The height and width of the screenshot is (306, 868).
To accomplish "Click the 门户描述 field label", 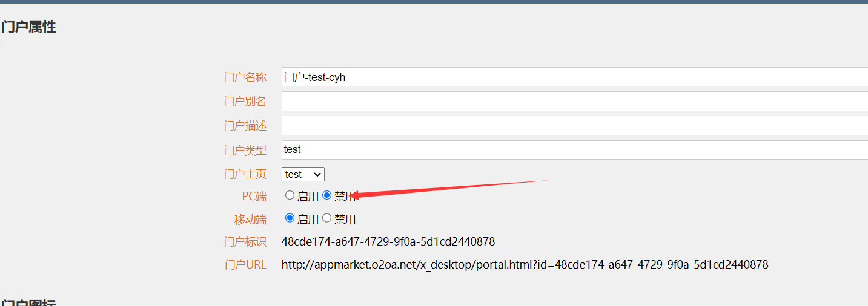I will pos(245,126).
